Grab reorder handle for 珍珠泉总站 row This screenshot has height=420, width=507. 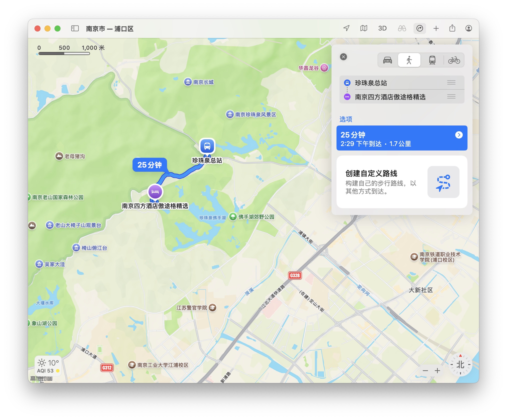(x=451, y=82)
